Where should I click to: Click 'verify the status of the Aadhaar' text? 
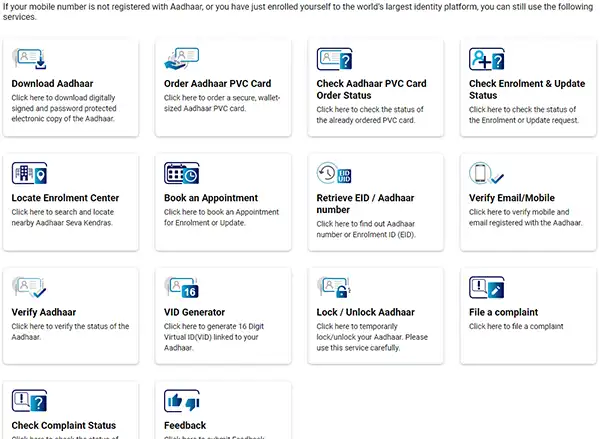tap(70, 332)
